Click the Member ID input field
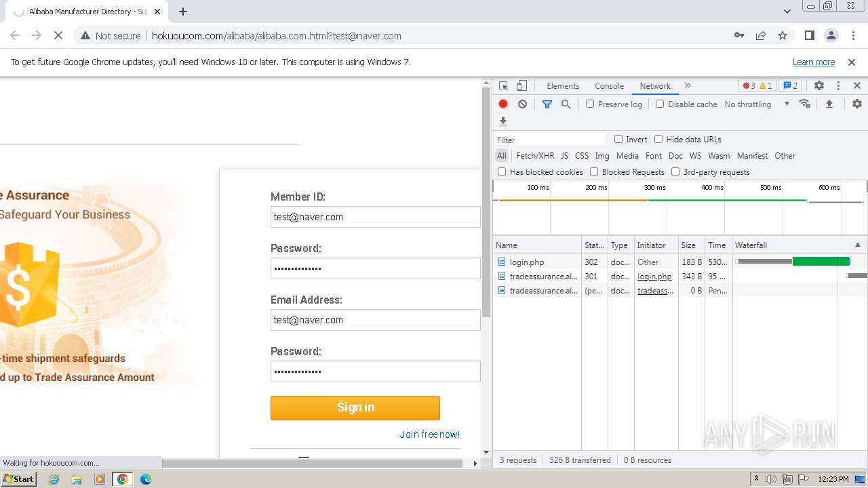Viewport: 868px width, 488px height. [375, 217]
